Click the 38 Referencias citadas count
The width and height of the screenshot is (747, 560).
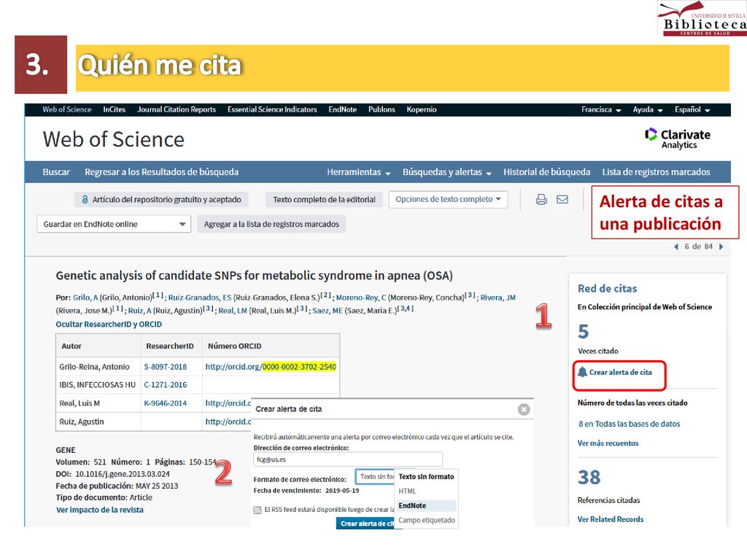point(589,477)
